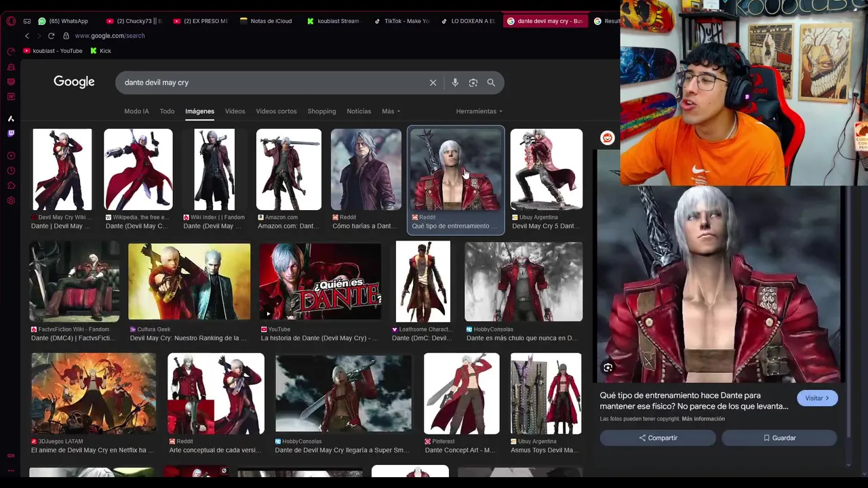Viewport: 868px width, 488px height.
Task: Click the GX icon at sidebar bottom
Action: 11,455
